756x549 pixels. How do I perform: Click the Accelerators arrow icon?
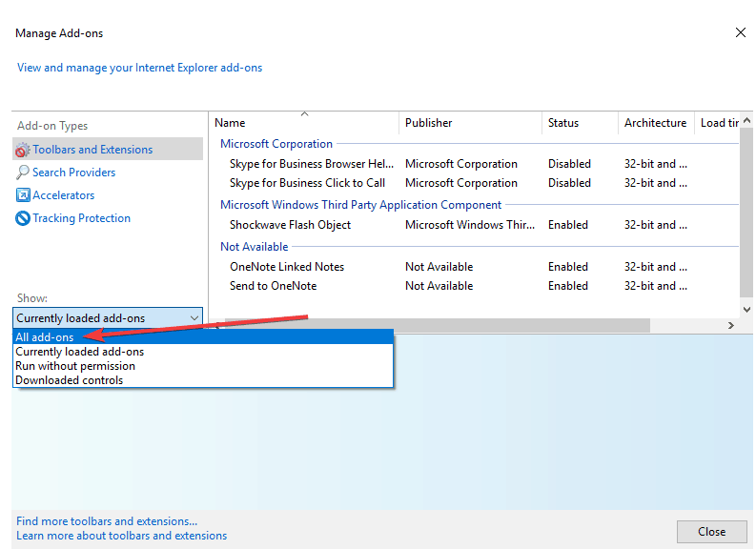tap(22, 195)
